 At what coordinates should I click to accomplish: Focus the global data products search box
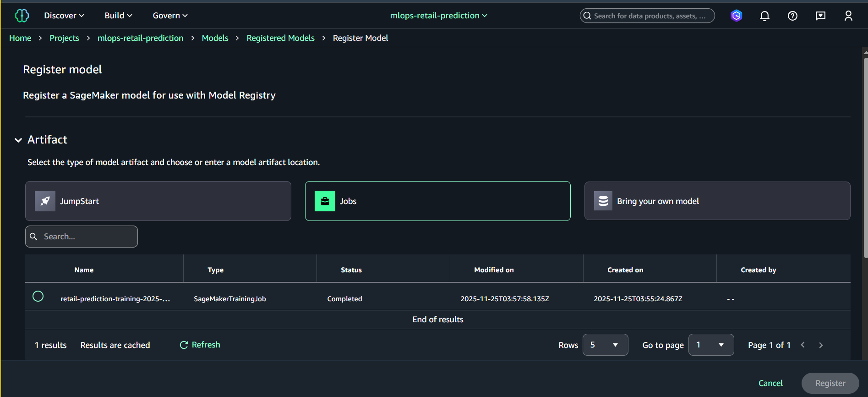[647, 16]
